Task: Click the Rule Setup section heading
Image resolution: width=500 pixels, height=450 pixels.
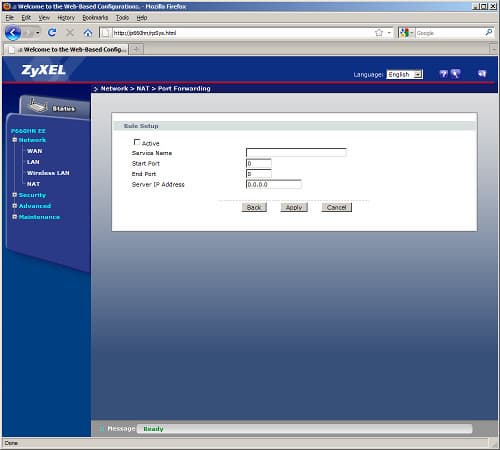Action: tap(141, 126)
